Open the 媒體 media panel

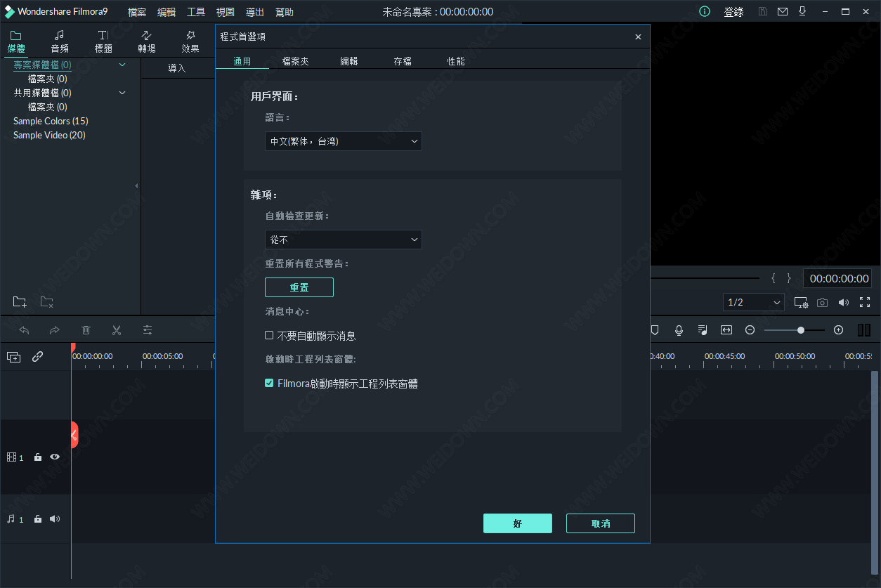click(16, 41)
